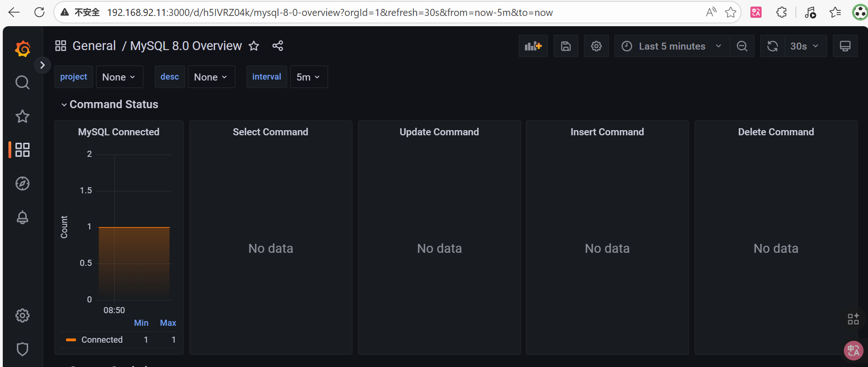Open the project variable dropdown
Image resolution: width=868 pixels, height=367 pixels.
pyautogui.click(x=119, y=77)
